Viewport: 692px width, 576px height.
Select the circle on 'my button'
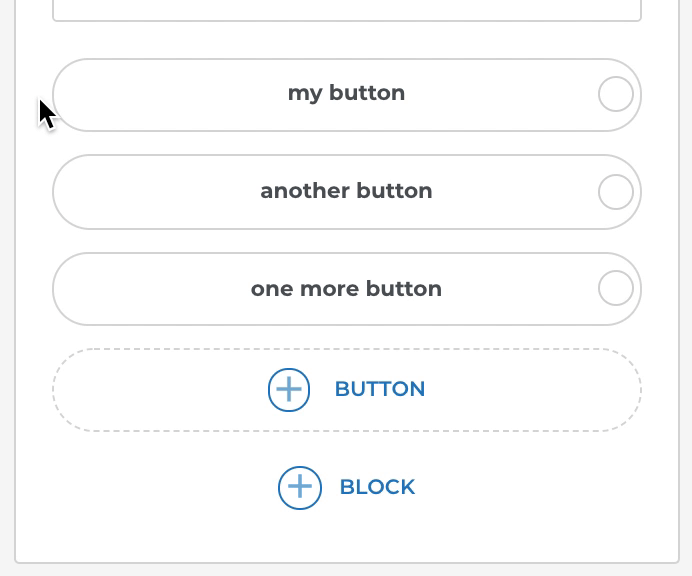[615, 94]
